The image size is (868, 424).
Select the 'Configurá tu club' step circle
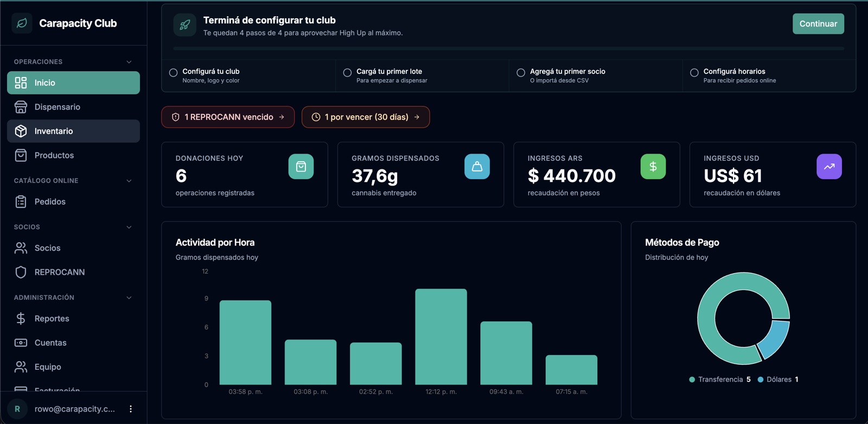click(x=174, y=73)
